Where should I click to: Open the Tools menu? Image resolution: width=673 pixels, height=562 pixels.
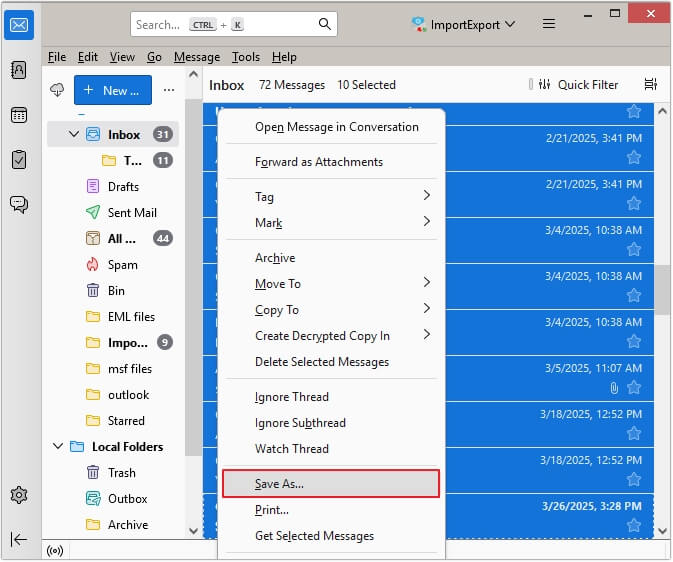pos(245,57)
